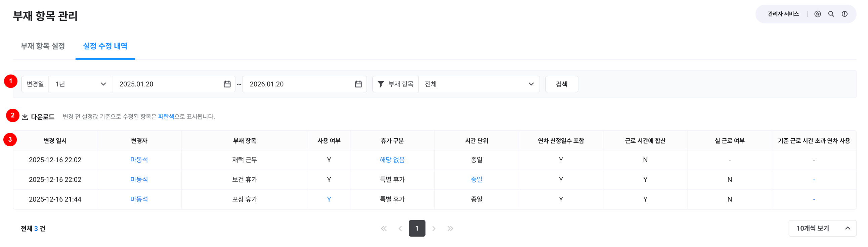
Task: Switch to the 부재 항목 설정 tab
Action: point(43,46)
